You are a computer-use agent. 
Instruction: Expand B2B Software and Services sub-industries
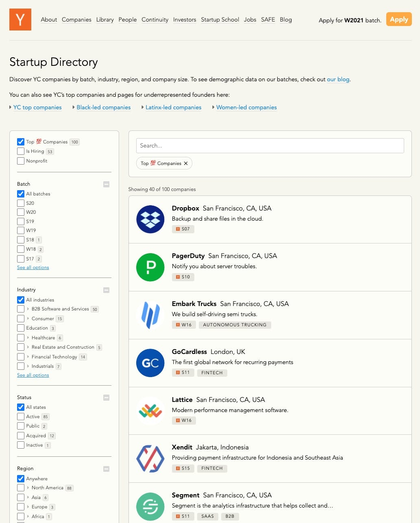(28, 309)
